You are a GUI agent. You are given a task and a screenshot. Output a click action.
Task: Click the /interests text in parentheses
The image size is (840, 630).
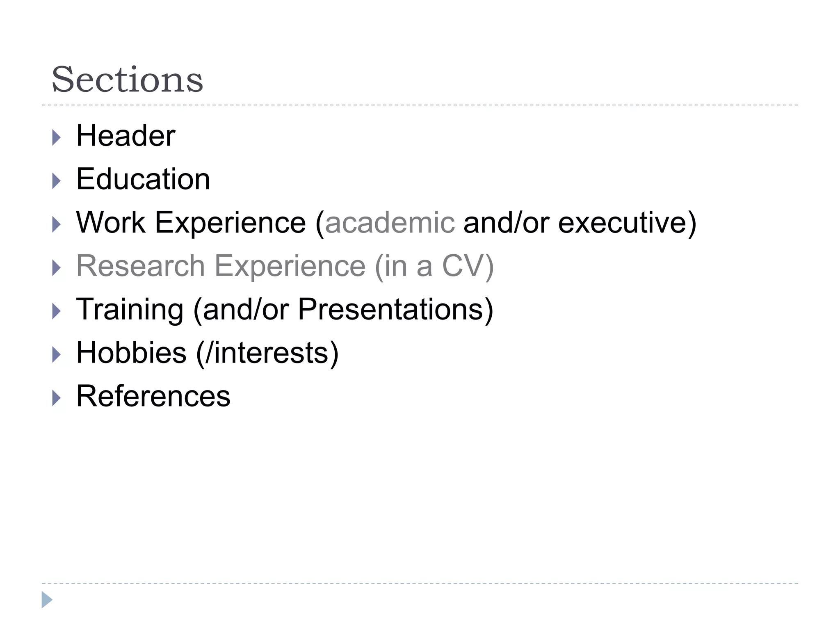pos(267,353)
